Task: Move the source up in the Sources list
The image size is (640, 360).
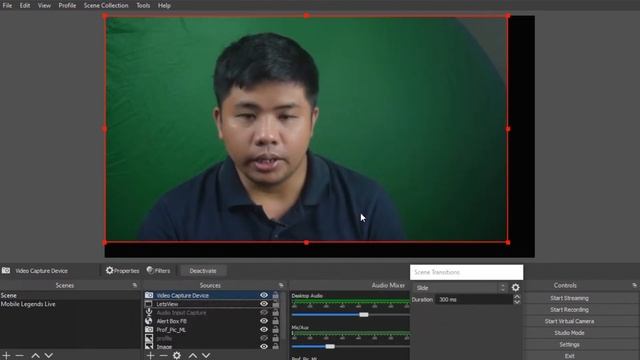Action: click(x=193, y=356)
